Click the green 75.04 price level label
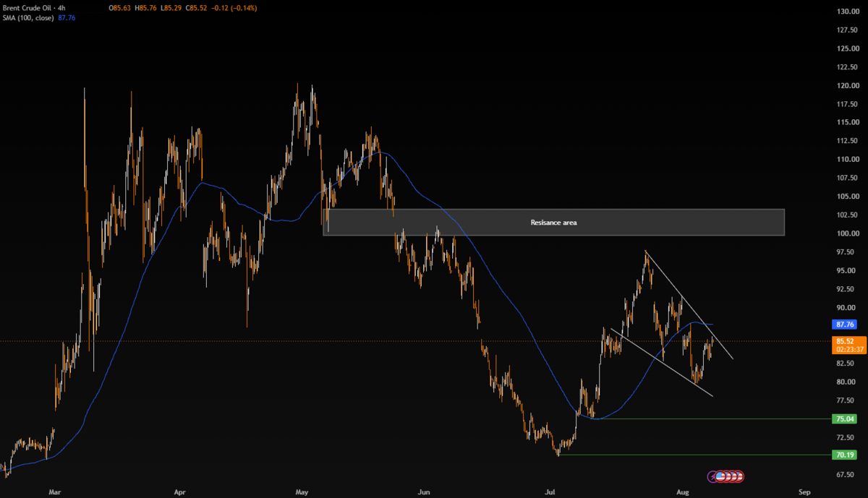This screenshot has width=868, height=498. tap(845, 418)
